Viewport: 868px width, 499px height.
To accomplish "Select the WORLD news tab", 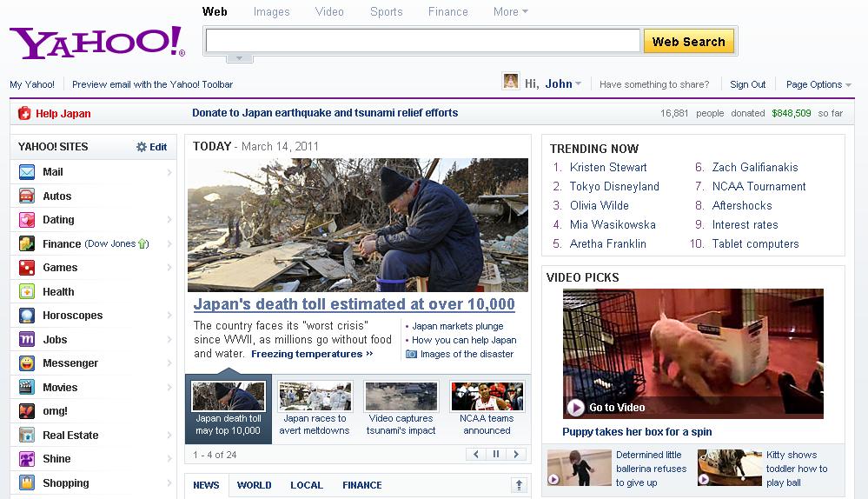I will coord(254,485).
